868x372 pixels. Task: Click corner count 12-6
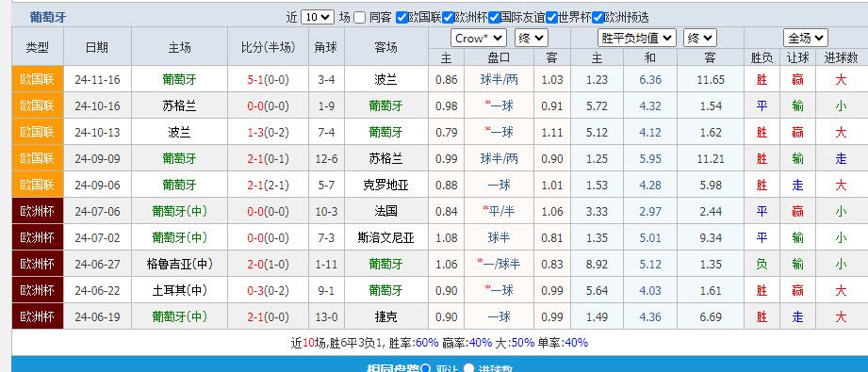[327, 159]
